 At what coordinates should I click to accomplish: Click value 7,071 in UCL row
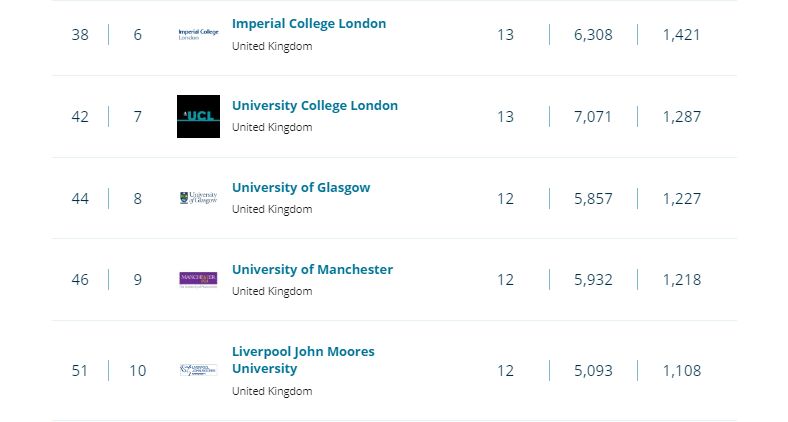(x=593, y=116)
